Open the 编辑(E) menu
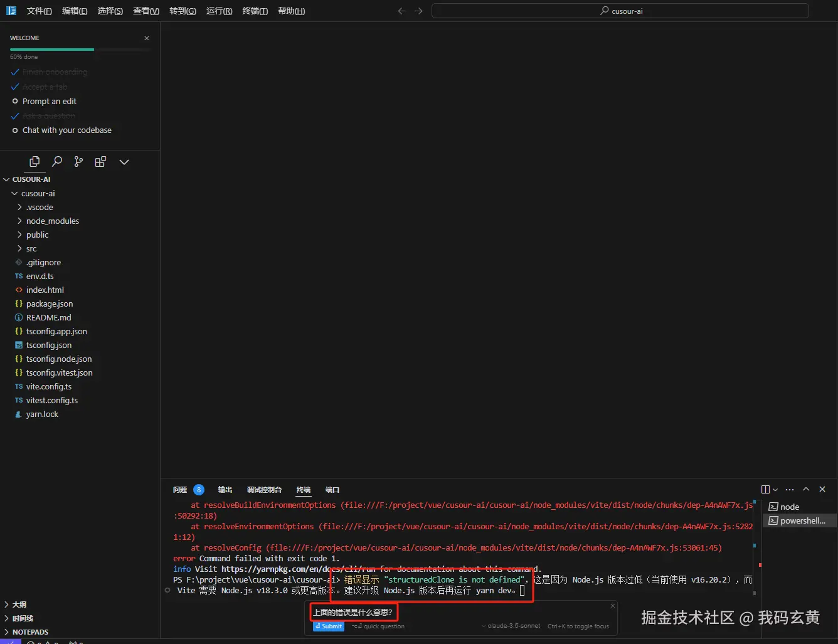Screen dimensions: 838x644 coord(75,11)
